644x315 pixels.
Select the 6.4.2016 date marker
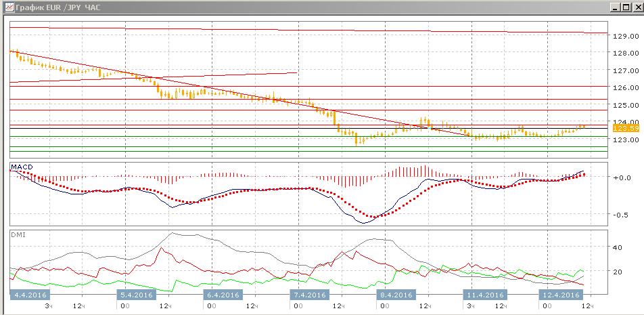[x=223, y=295]
